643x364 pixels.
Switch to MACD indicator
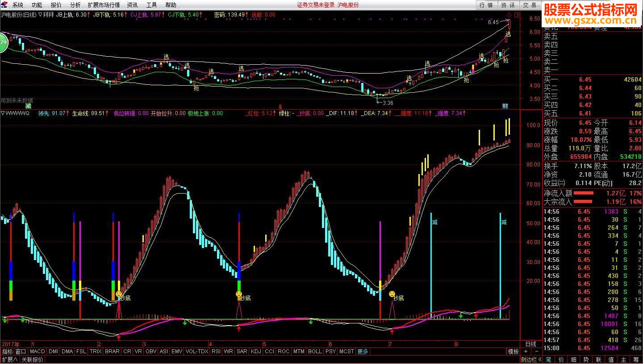click(38, 352)
